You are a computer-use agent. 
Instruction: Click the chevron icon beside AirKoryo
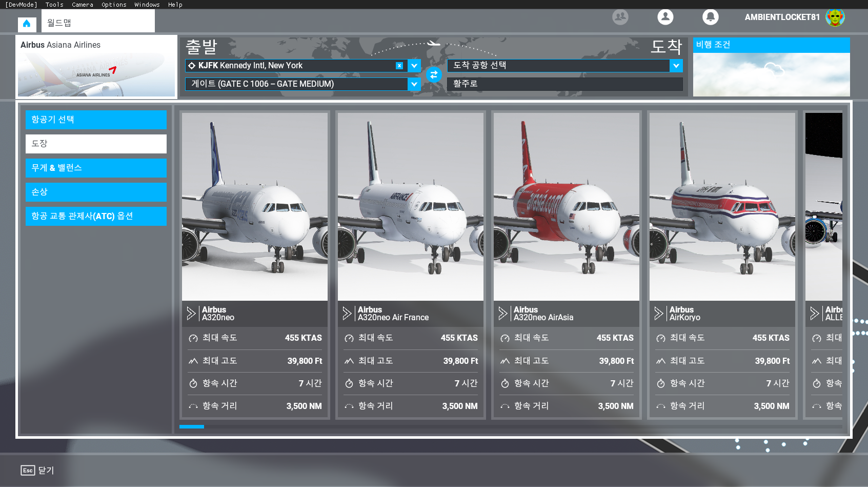click(659, 314)
